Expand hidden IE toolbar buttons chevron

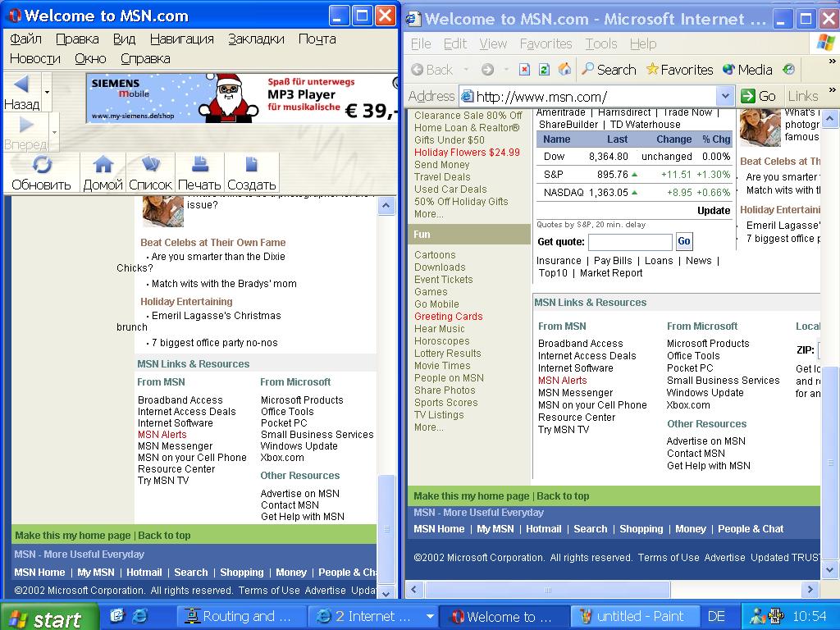coord(832,62)
